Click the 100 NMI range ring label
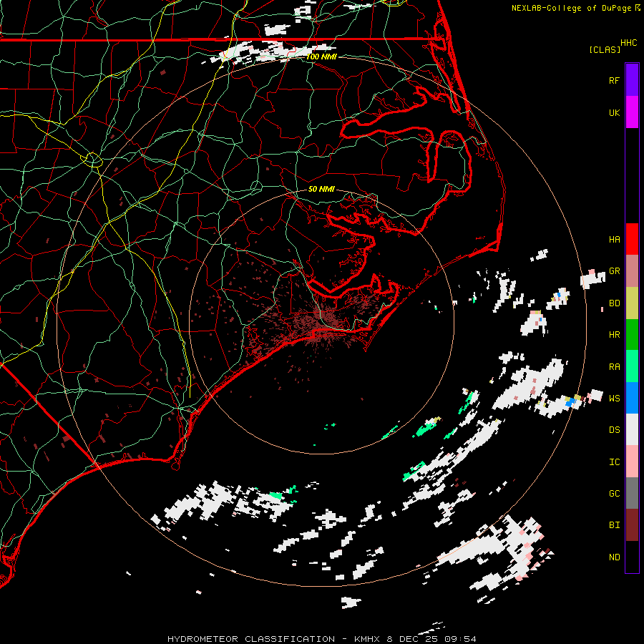Viewport: 644px width, 644px height. tap(321, 57)
